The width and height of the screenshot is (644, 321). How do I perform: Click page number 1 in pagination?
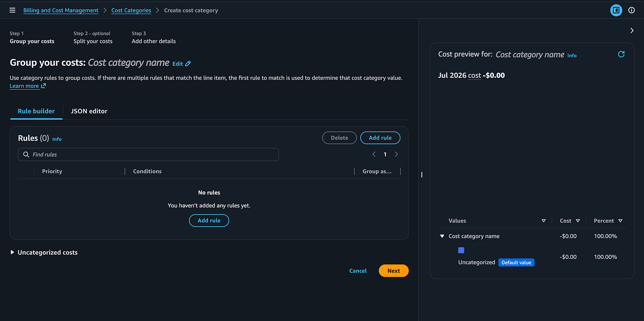click(x=385, y=155)
